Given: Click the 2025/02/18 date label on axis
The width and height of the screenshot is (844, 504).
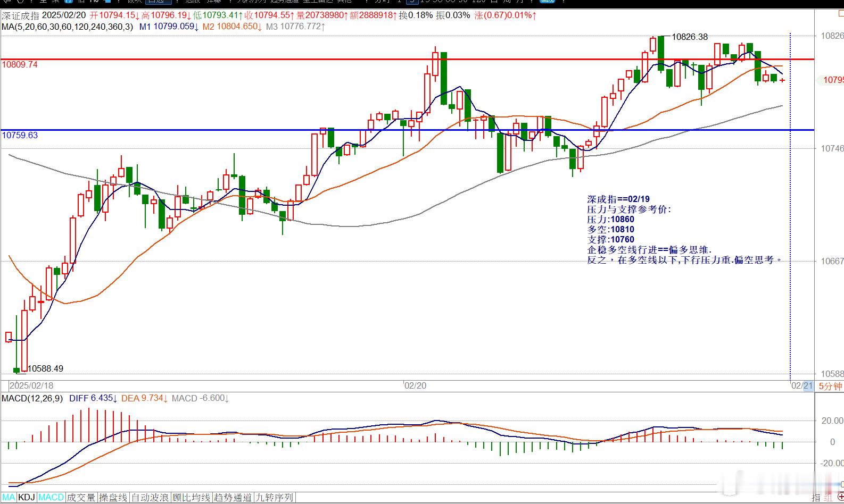Looking at the screenshot, I should click(x=32, y=385).
